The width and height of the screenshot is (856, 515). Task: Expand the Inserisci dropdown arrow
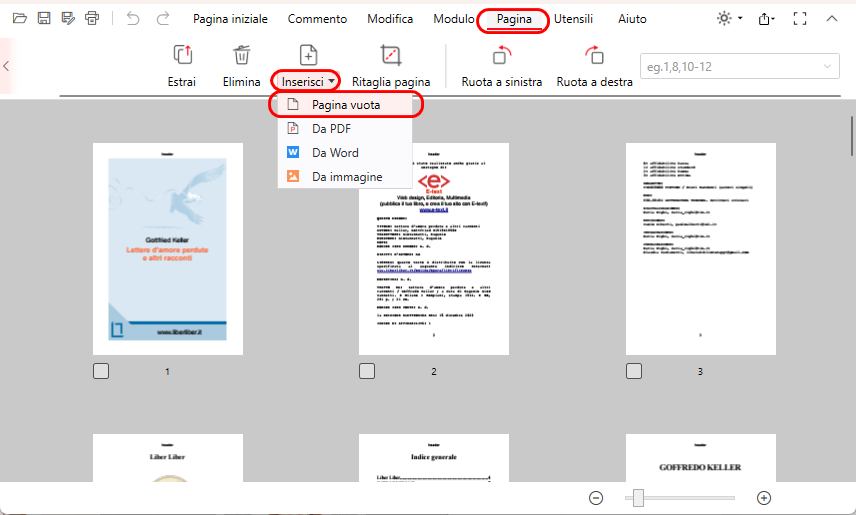(331, 81)
